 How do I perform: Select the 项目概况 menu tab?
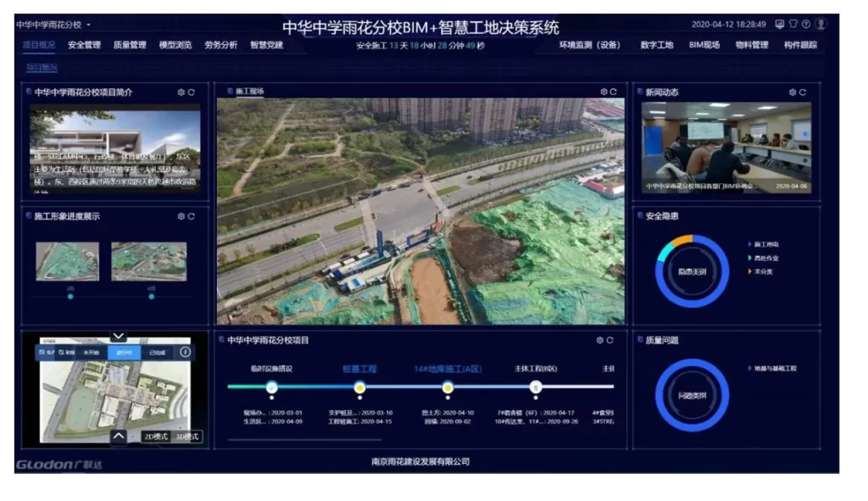(39, 45)
